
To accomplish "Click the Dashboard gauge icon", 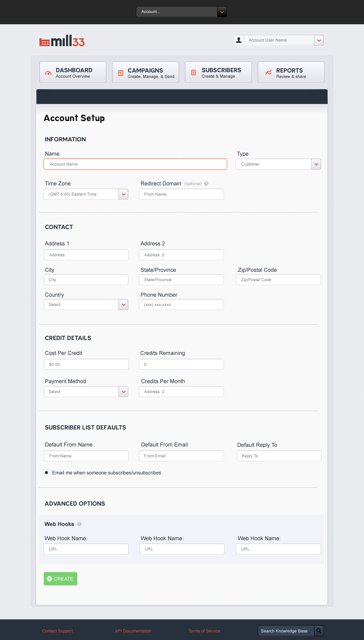I will pyautogui.click(x=48, y=73).
